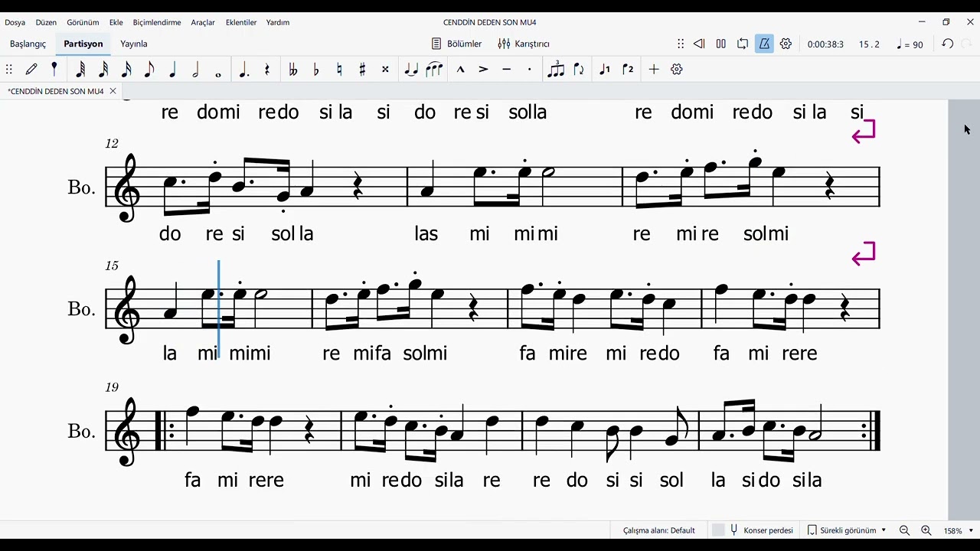Open the Eklentiler menu
Image resolution: width=980 pixels, height=551 pixels.
tap(241, 22)
